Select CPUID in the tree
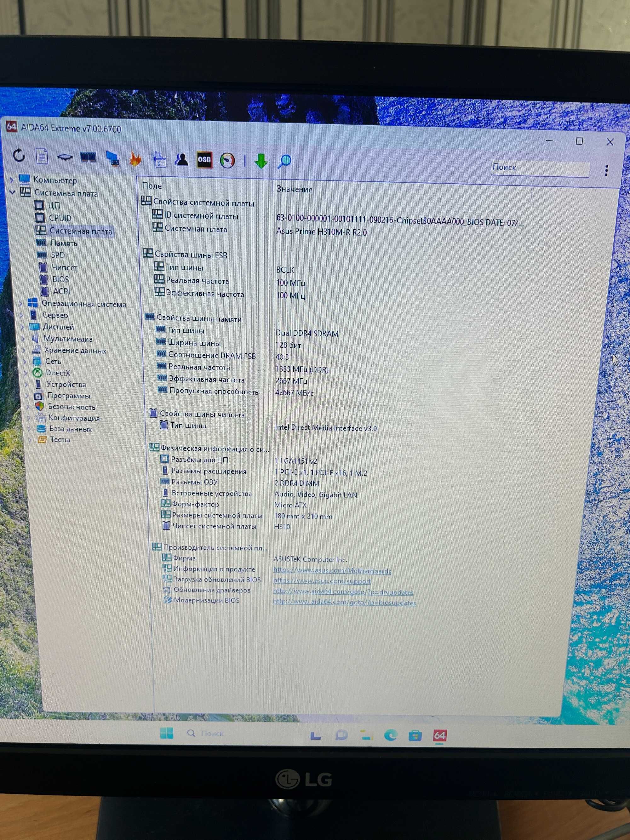 60,218
